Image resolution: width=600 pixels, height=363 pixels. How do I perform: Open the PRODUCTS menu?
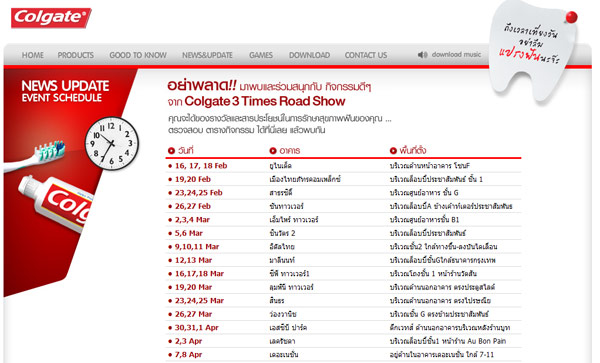click(x=75, y=55)
